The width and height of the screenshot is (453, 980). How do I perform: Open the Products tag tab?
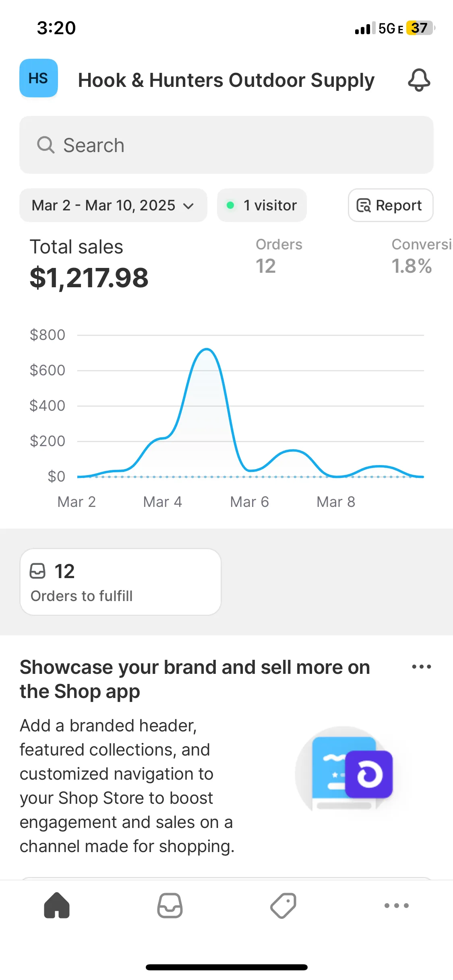[x=283, y=905]
